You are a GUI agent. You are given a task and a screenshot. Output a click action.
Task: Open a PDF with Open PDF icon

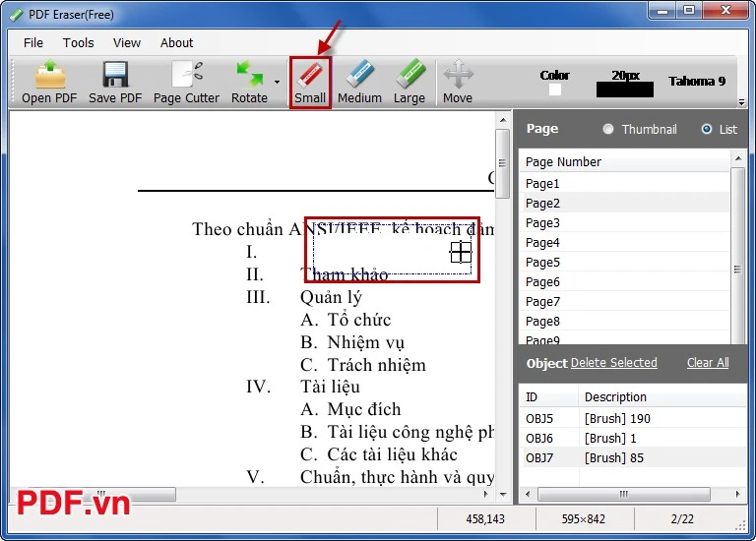coord(49,75)
